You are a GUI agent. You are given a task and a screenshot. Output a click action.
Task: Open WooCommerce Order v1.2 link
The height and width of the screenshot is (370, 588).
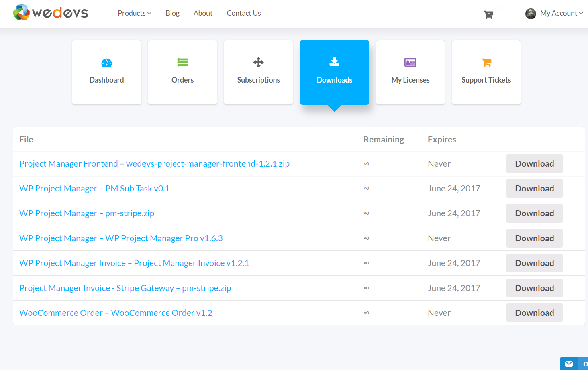[x=116, y=313]
